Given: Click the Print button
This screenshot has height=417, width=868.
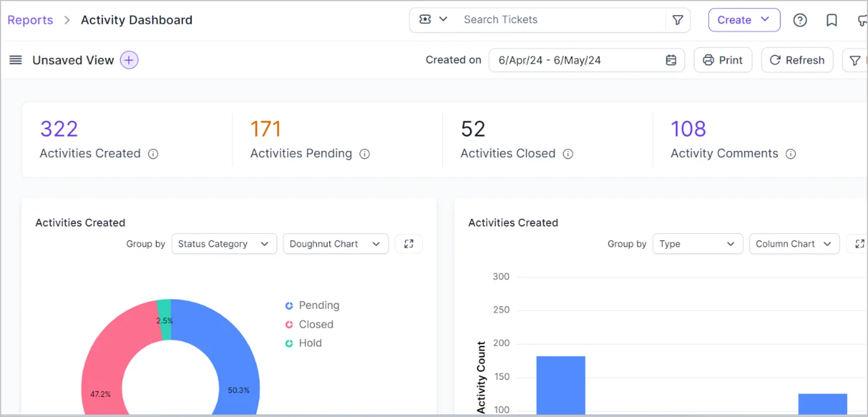Looking at the screenshot, I should 723,60.
